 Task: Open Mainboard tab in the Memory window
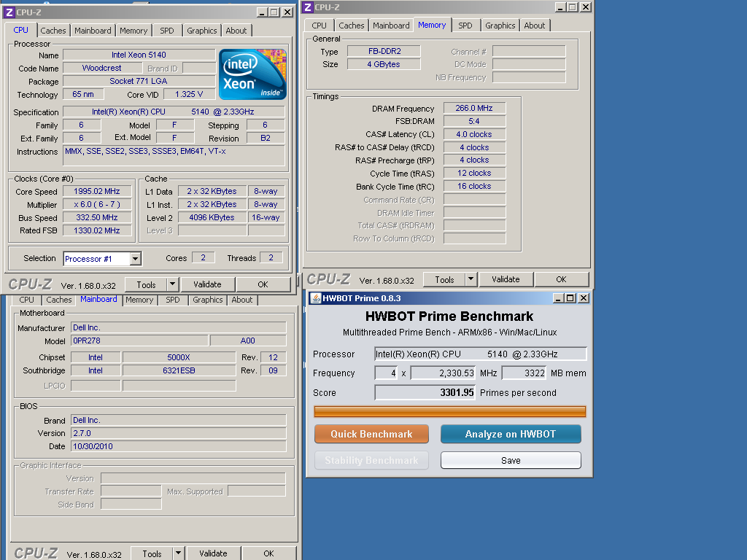[391, 26]
